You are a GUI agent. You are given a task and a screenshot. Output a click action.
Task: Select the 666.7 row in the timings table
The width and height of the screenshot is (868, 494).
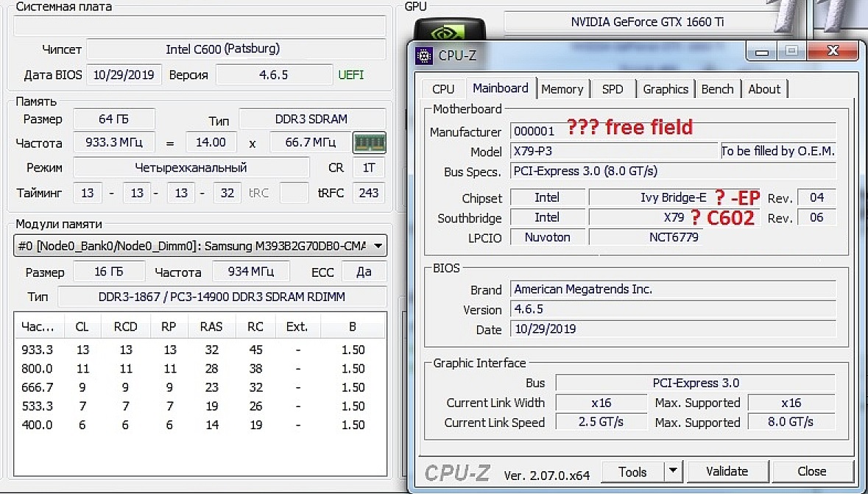200,388
